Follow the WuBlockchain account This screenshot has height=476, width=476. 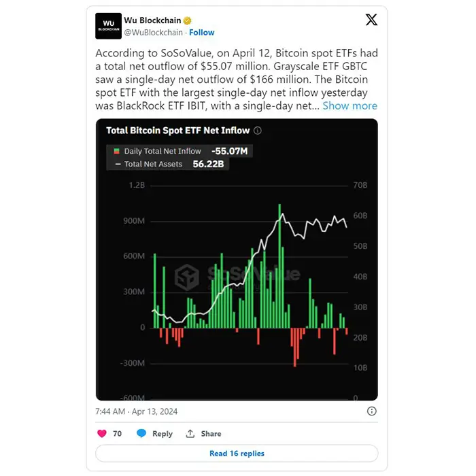(201, 33)
